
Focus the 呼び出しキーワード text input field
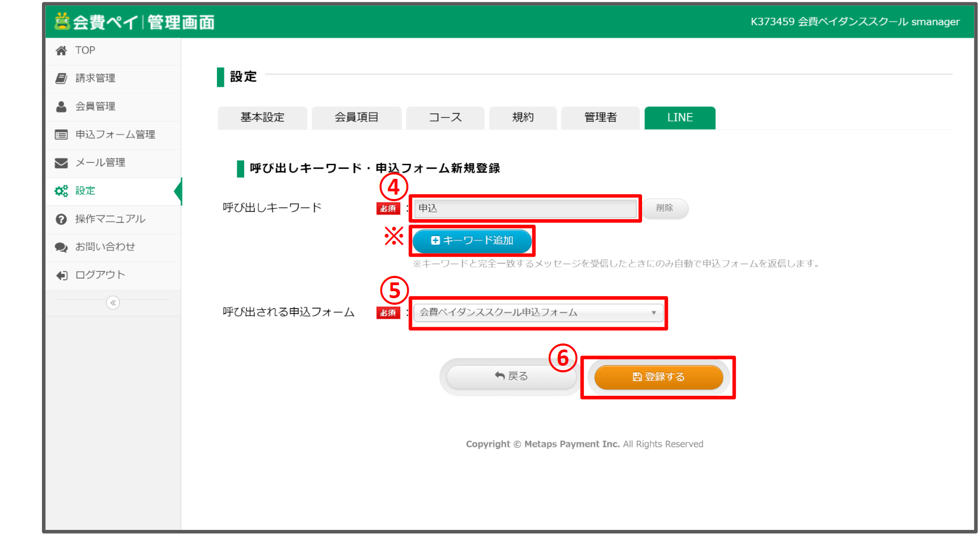pos(525,208)
